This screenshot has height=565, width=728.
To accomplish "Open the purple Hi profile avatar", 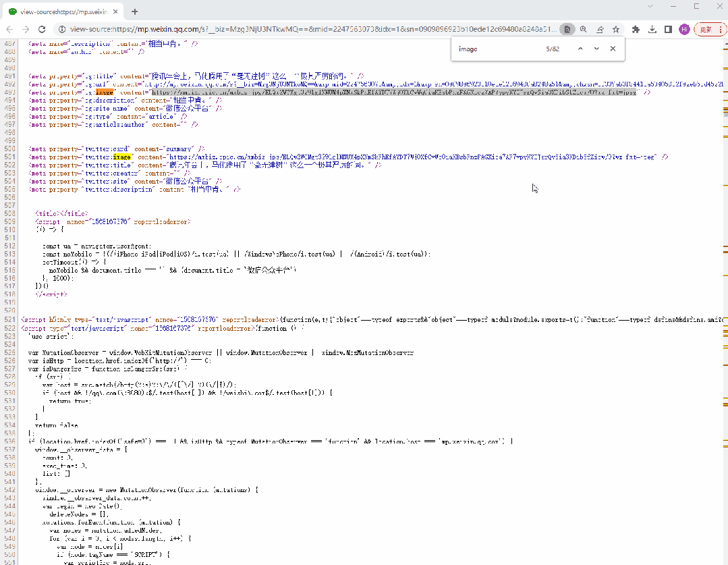I will [684, 29].
